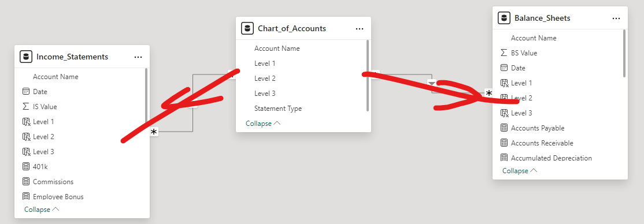Select the Chart_of_Accounts table header title
This screenshot has width=644, height=224.
pos(292,29)
